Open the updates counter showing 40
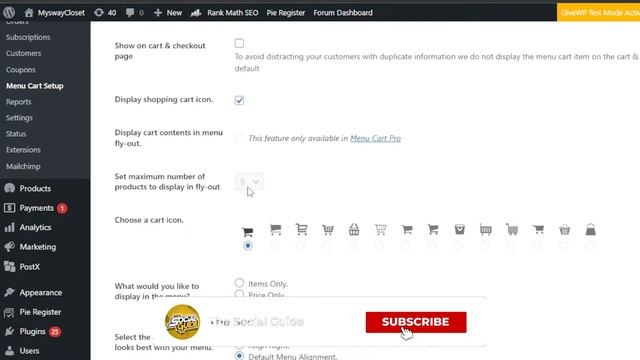This screenshot has height=360, width=640. (x=105, y=13)
